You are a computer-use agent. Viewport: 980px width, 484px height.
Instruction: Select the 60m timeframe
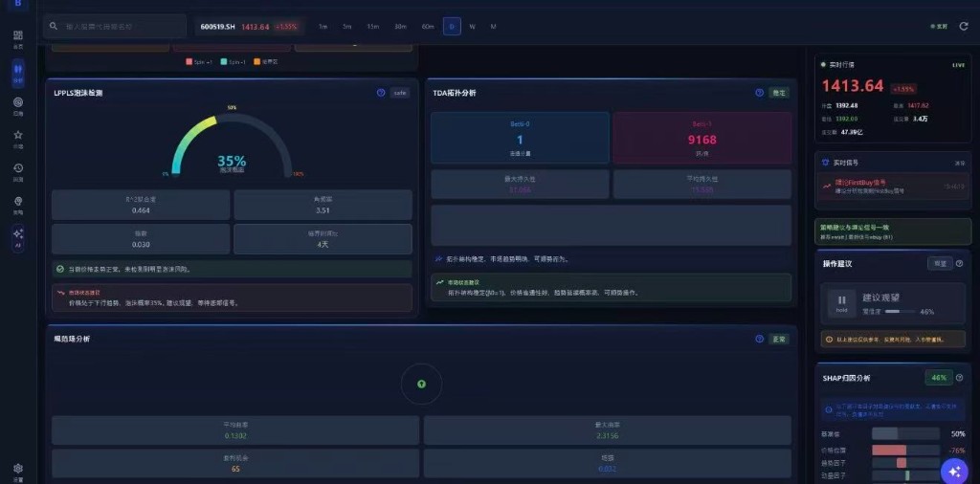[428, 26]
